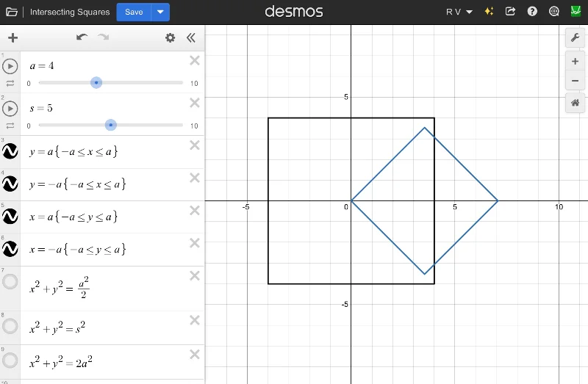The width and height of the screenshot is (588, 384).
Task: Undo the last expression edit
Action: click(x=82, y=38)
